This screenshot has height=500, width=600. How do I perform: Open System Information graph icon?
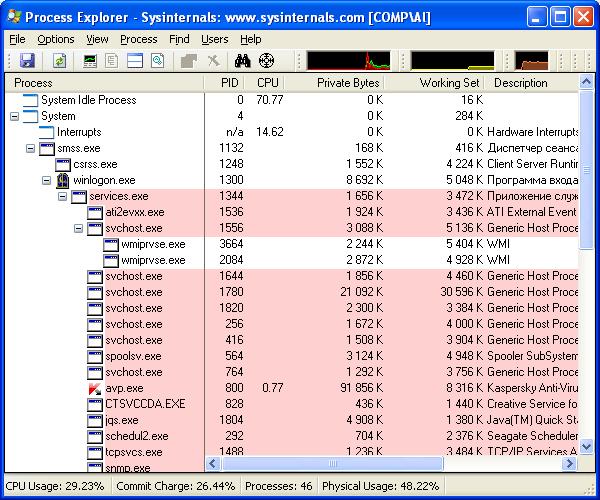click(x=90, y=61)
